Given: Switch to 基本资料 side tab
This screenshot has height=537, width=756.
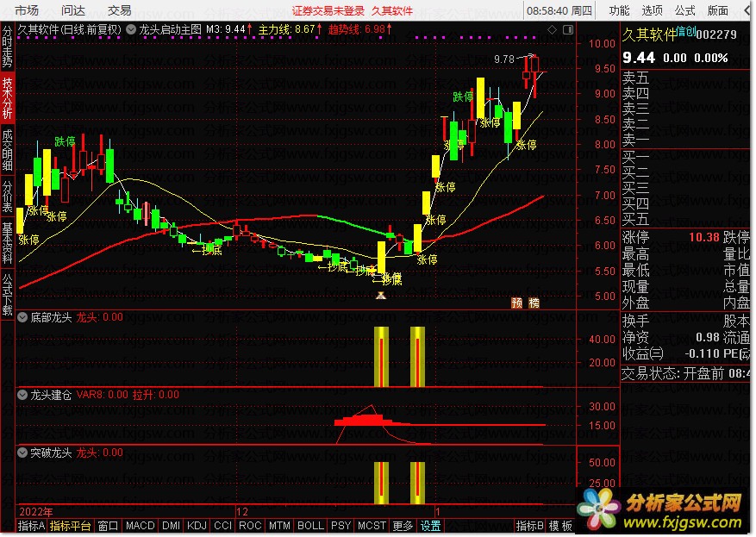Looking at the screenshot, I should click(7, 242).
